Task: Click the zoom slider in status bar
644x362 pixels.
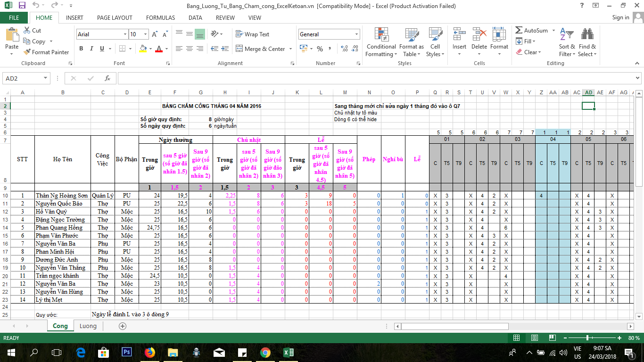Action: click(x=587, y=338)
